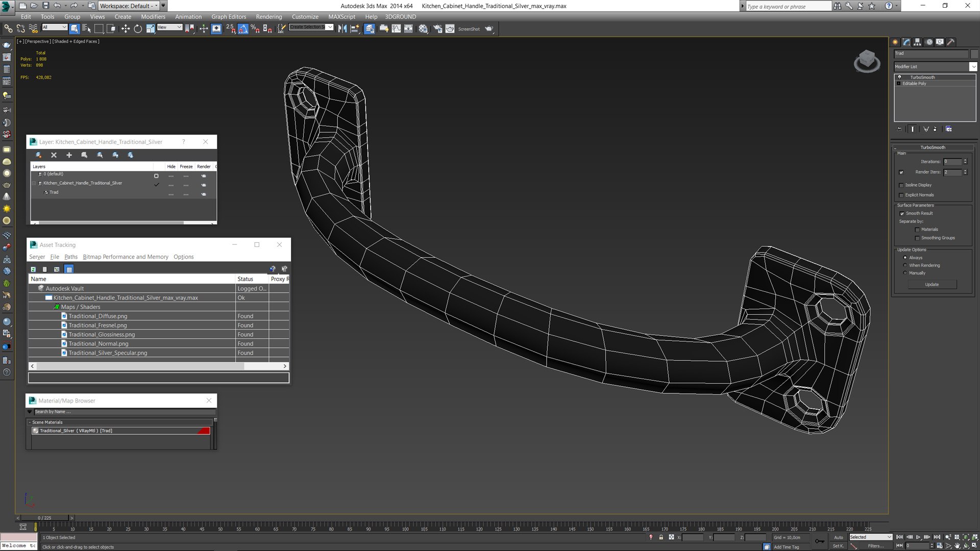Image resolution: width=980 pixels, height=551 pixels.
Task: Select the Move tool in toolbar
Action: pyautogui.click(x=125, y=29)
